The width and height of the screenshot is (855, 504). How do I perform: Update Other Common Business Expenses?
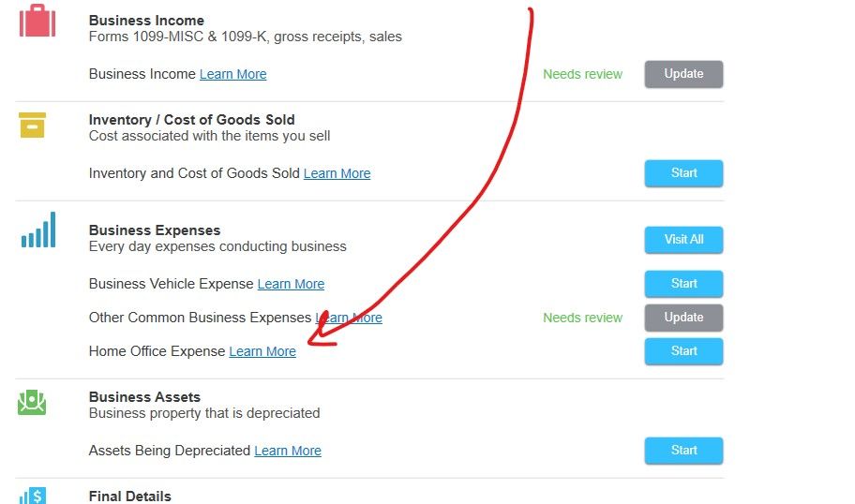coord(683,318)
